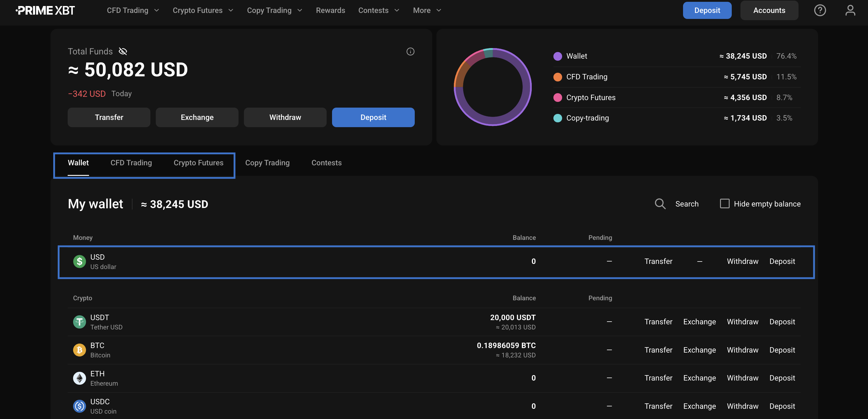Image resolution: width=868 pixels, height=419 pixels.
Task: Switch to the Crypto Futures tab
Action: (x=199, y=163)
